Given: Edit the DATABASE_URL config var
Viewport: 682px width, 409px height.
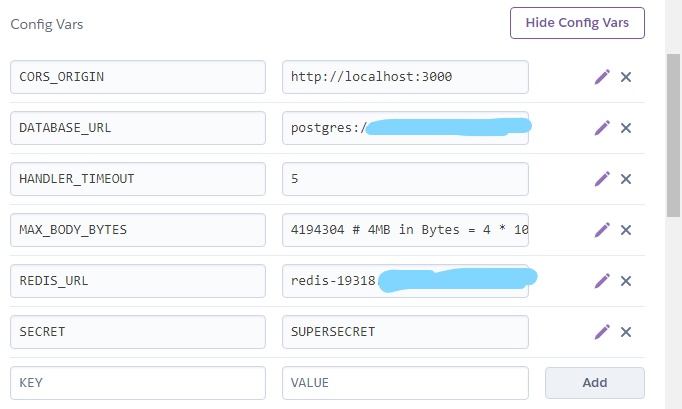Looking at the screenshot, I should (x=602, y=128).
